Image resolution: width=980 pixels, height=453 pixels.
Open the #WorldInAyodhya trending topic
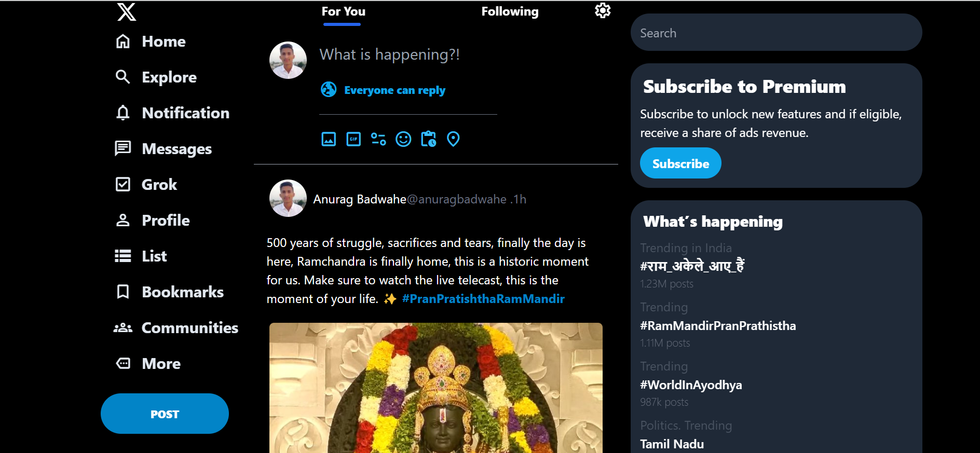pos(691,385)
